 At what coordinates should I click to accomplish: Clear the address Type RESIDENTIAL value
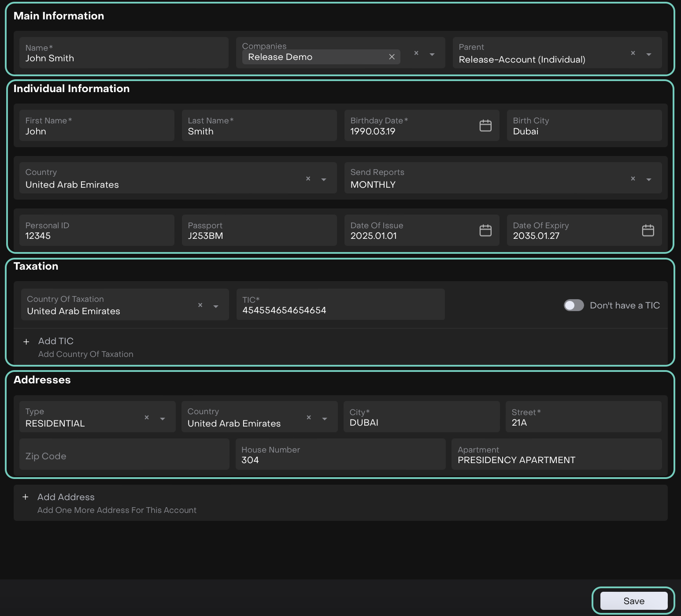point(147,417)
